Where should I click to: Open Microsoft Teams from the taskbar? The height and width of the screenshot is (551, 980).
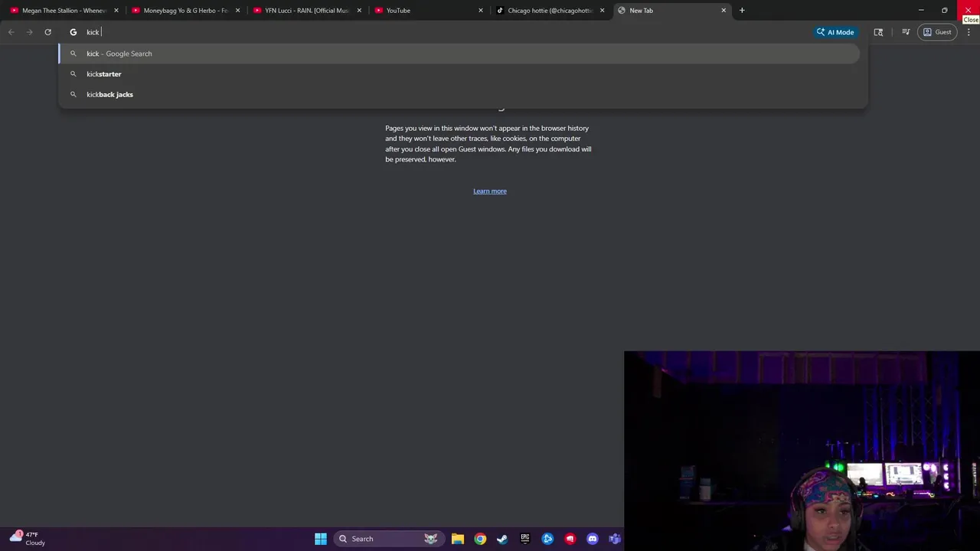(615, 539)
